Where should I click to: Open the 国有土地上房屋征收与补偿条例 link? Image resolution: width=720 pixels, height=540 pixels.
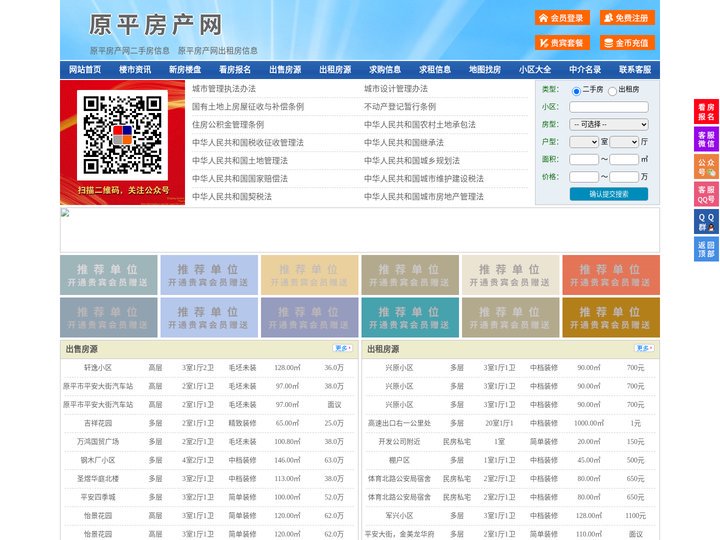coord(248,107)
